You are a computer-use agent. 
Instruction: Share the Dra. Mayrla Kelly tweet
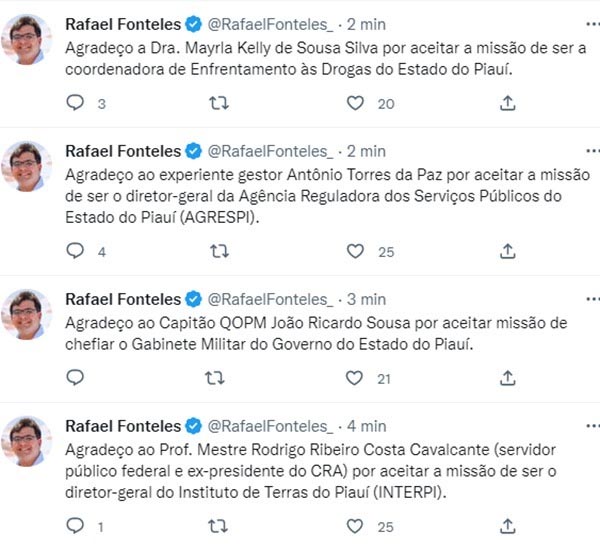pyautogui.click(x=507, y=103)
